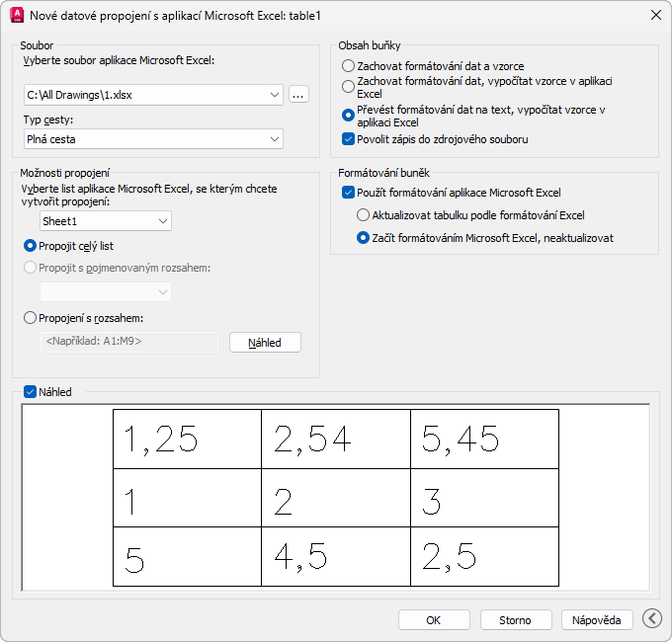Toggle Použít formátování aplikace Microsoft Excel checkbox
Viewport: 672px width, 642px height.
point(348,193)
